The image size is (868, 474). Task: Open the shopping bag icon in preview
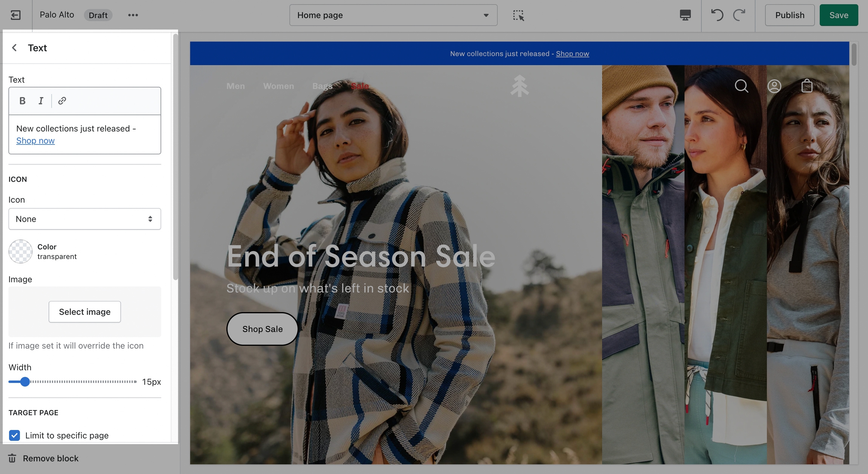[x=807, y=86]
